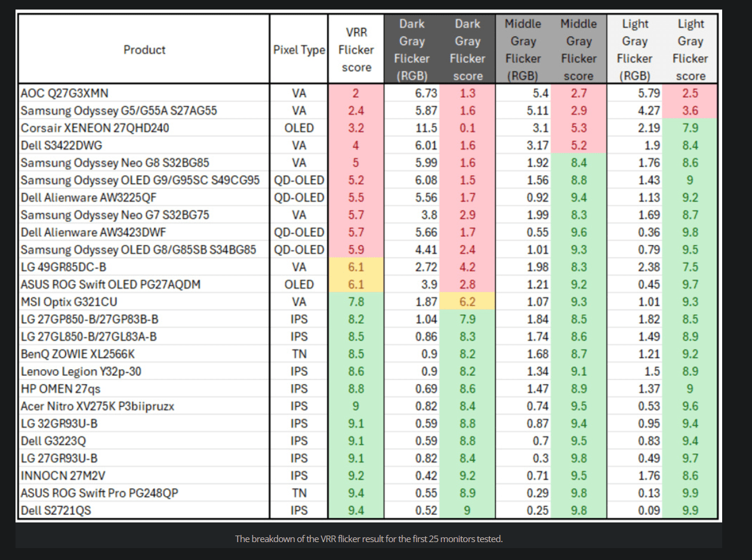This screenshot has height=560, width=752.
Task: Click the "INNOCN 27M2V" product name
Action: coord(62,475)
